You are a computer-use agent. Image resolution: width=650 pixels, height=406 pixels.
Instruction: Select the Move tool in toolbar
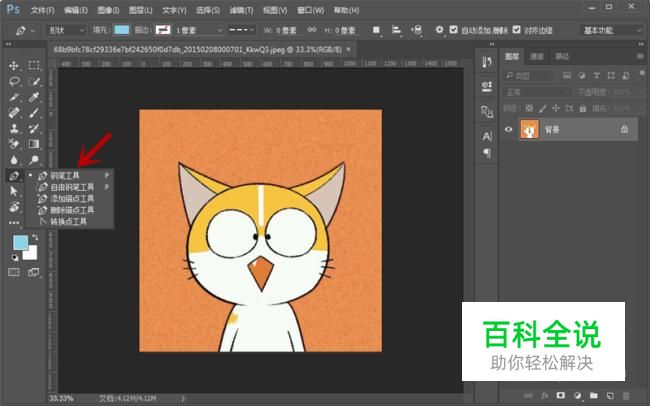pyautogui.click(x=14, y=66)
